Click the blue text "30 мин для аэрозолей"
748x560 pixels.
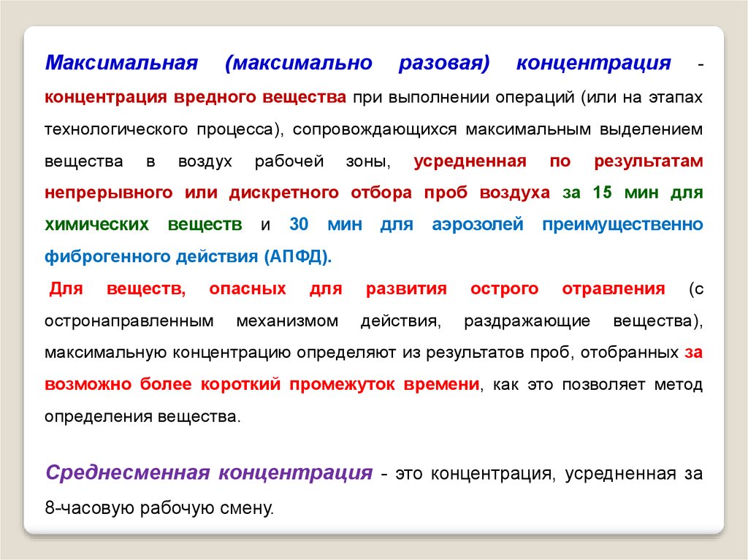(406, 224)
